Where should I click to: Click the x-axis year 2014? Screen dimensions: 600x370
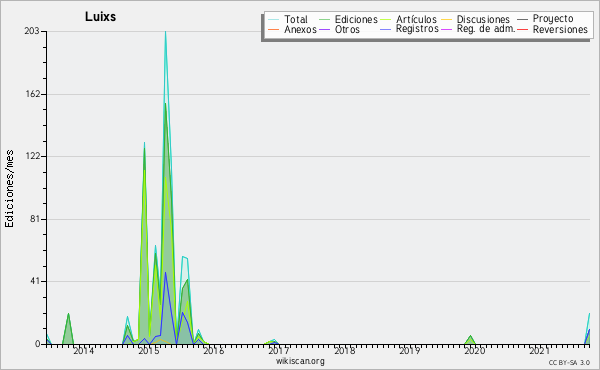pos(83,350)
